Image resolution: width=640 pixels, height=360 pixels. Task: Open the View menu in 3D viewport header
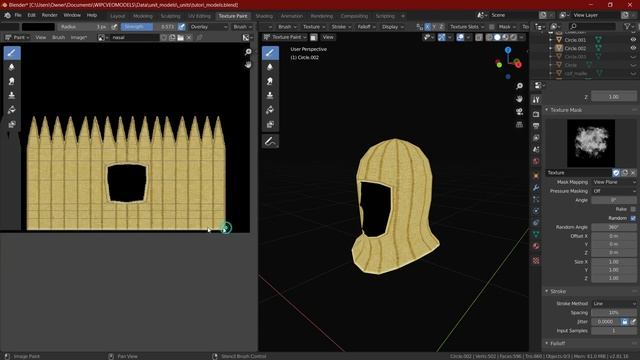328,37
